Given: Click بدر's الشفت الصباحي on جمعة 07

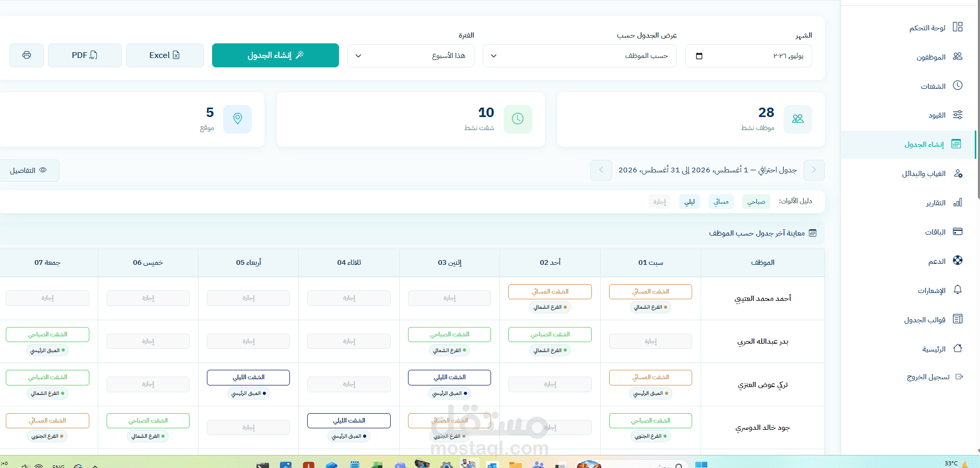Looking at the screenshot, I should pos(48,334).
